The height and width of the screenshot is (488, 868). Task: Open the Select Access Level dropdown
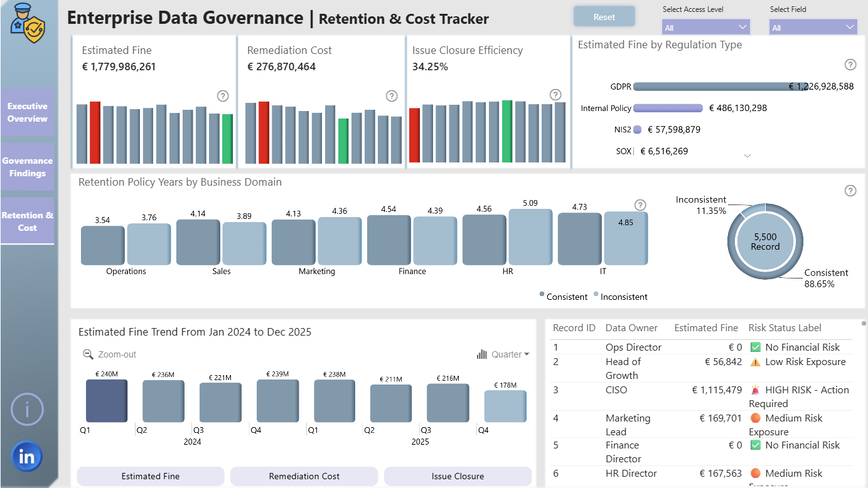click(706, 27)
